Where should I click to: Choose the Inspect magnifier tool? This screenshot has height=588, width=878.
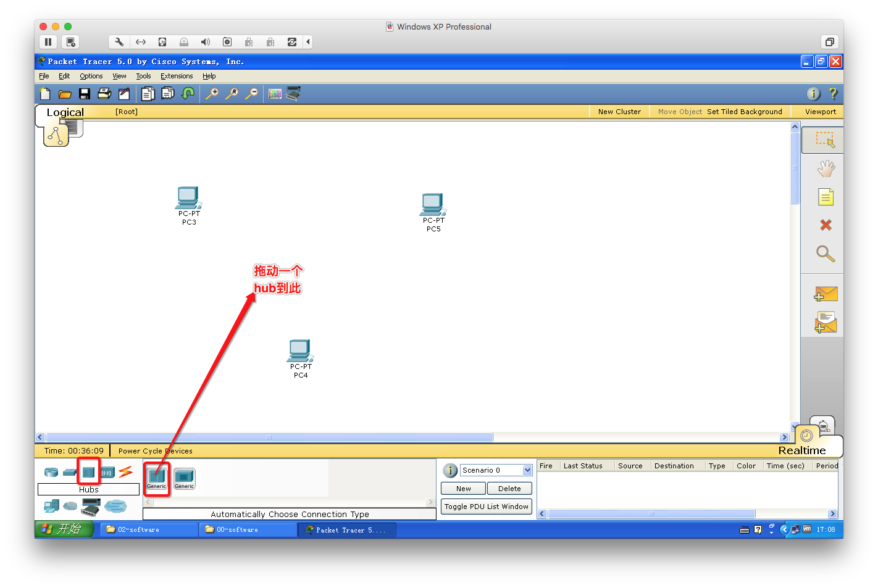pyautogui.click(x=826, y=254)
